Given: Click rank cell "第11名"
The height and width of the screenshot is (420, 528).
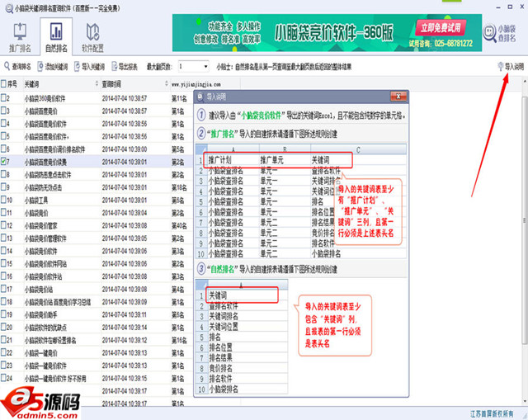Looking at the screenshot, I should (x=179, y=98).
